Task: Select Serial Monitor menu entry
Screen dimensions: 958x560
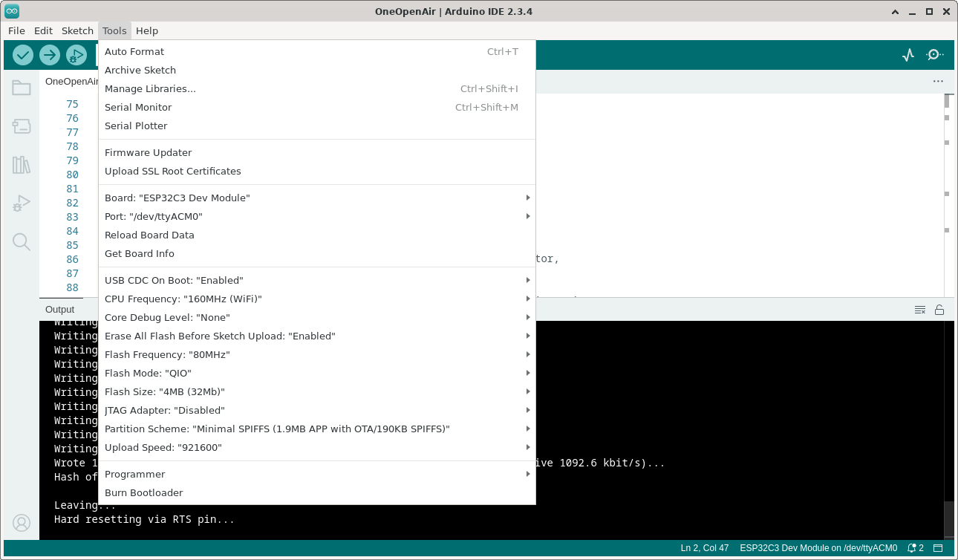Action: pyautogui.click(x=317, y=107)
